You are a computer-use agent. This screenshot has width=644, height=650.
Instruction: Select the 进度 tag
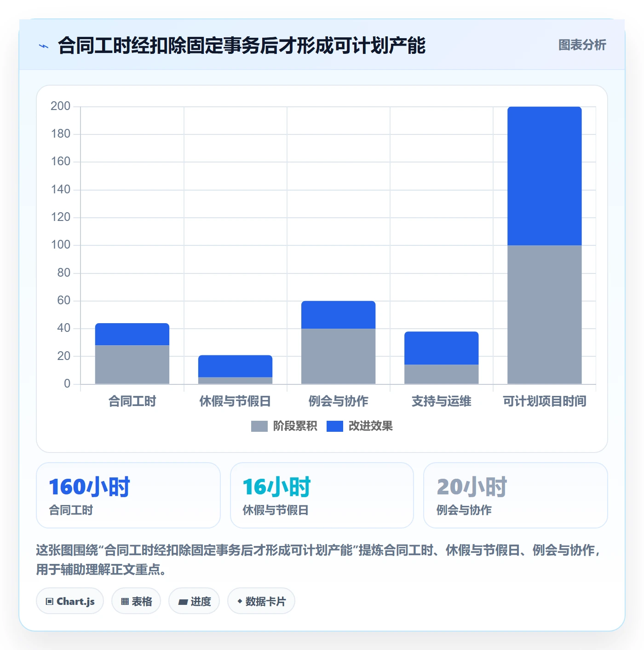[194, 601]
